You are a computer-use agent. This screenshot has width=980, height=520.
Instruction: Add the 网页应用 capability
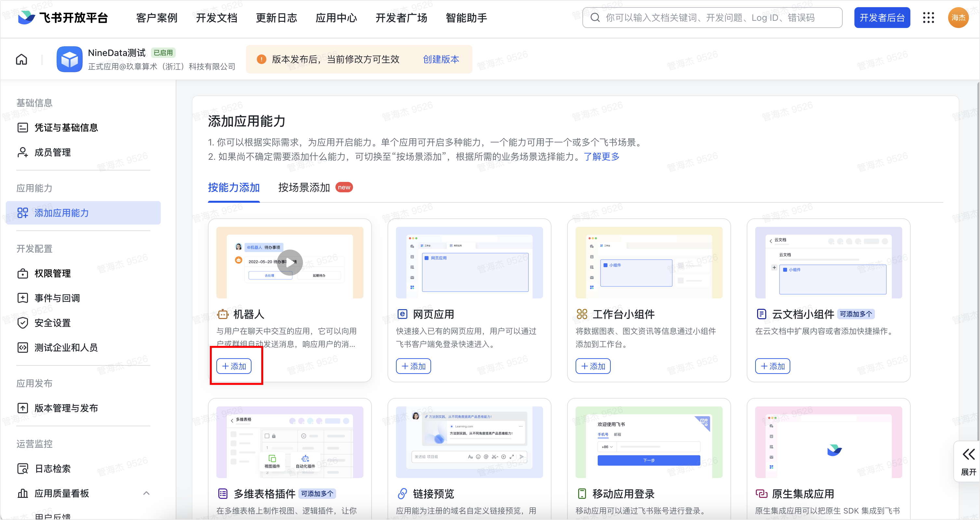point(413,366)
